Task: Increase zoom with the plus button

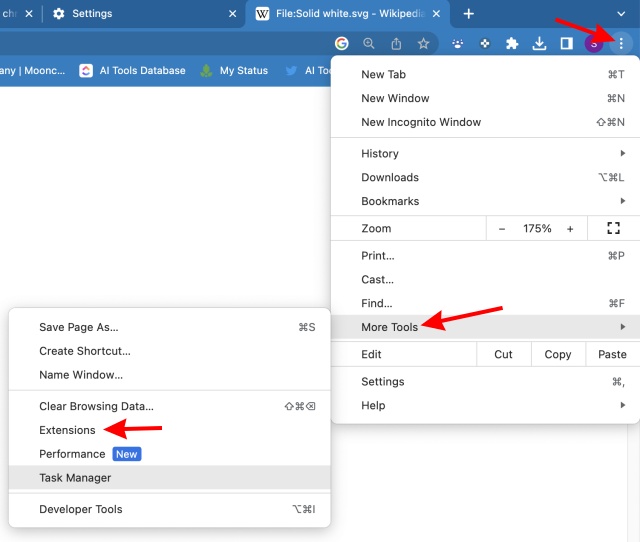Action: [x=570, y=228]
